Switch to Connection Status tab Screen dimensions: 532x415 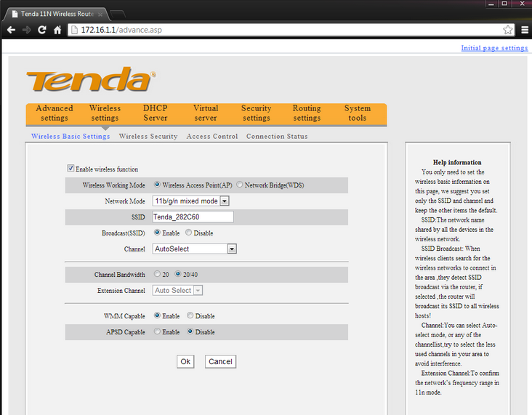tap(277, 136)
